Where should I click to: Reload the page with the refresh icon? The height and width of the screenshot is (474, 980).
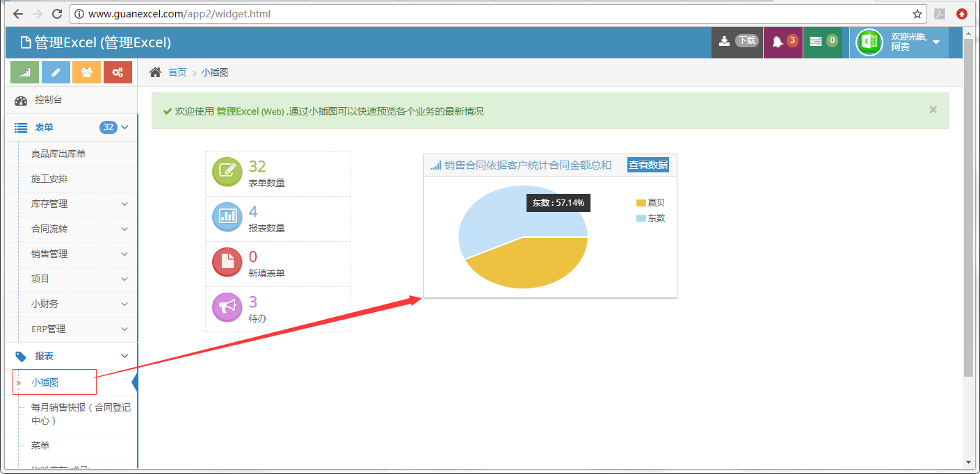tap(57, 14)
